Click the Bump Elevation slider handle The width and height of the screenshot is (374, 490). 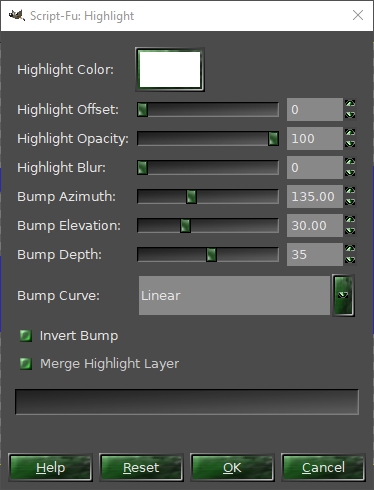point(185,226)
